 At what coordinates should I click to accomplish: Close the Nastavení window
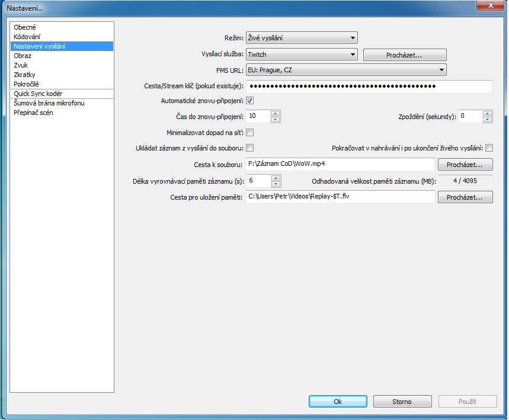coord(491,5)
